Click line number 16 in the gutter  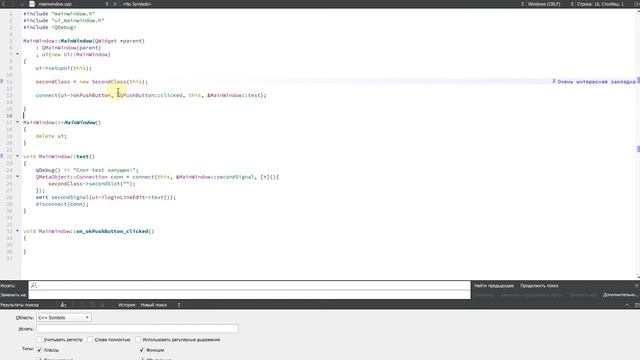pos(9,116)
